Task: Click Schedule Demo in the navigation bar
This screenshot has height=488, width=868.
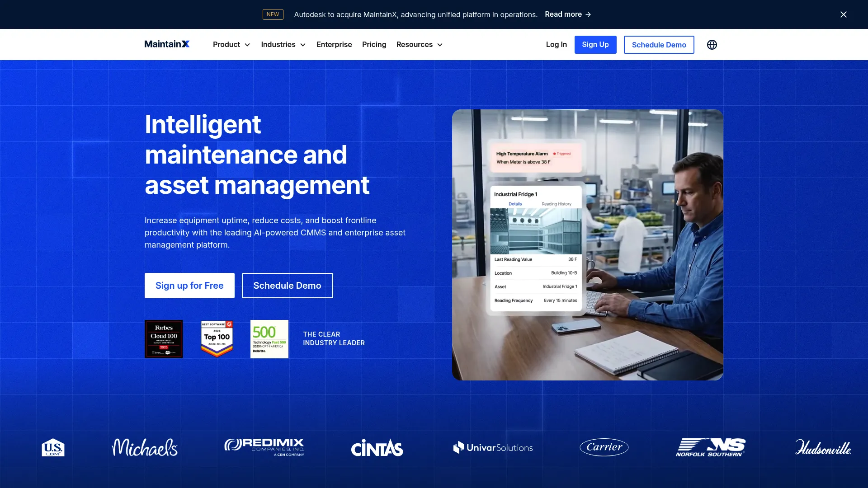Action: click(659, 45)
